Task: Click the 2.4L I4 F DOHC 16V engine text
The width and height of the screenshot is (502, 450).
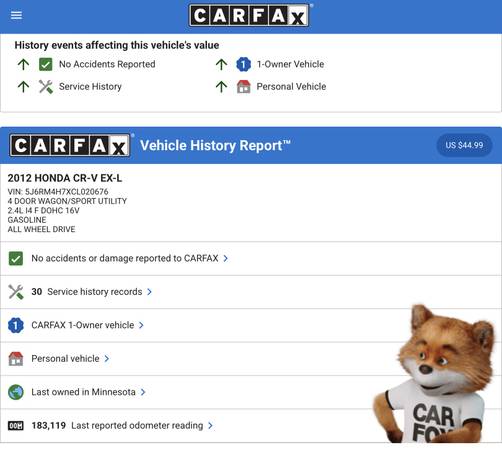Action: [x=43, y=210]
